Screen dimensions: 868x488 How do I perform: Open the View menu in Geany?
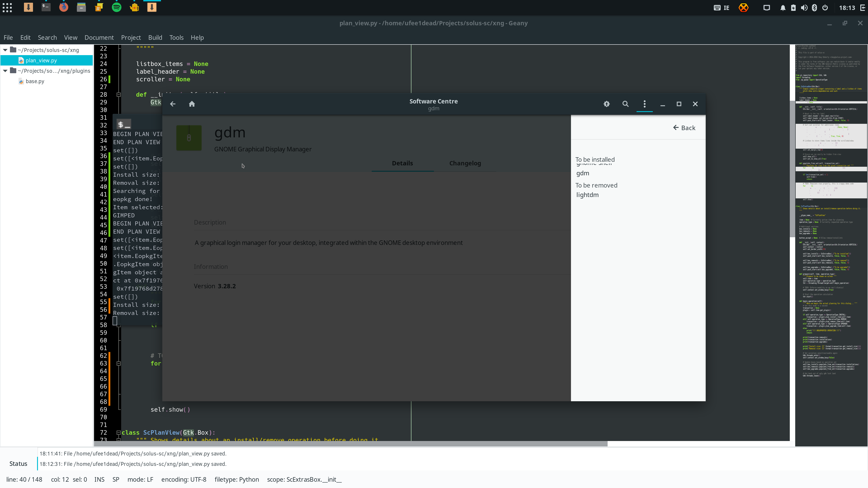(x=71, y=37)
